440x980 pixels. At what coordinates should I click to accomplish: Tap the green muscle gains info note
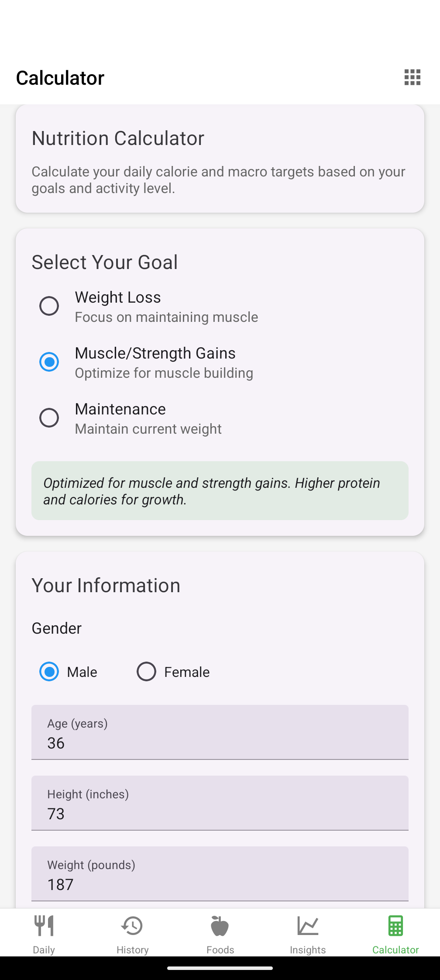[x=220, y=491]
